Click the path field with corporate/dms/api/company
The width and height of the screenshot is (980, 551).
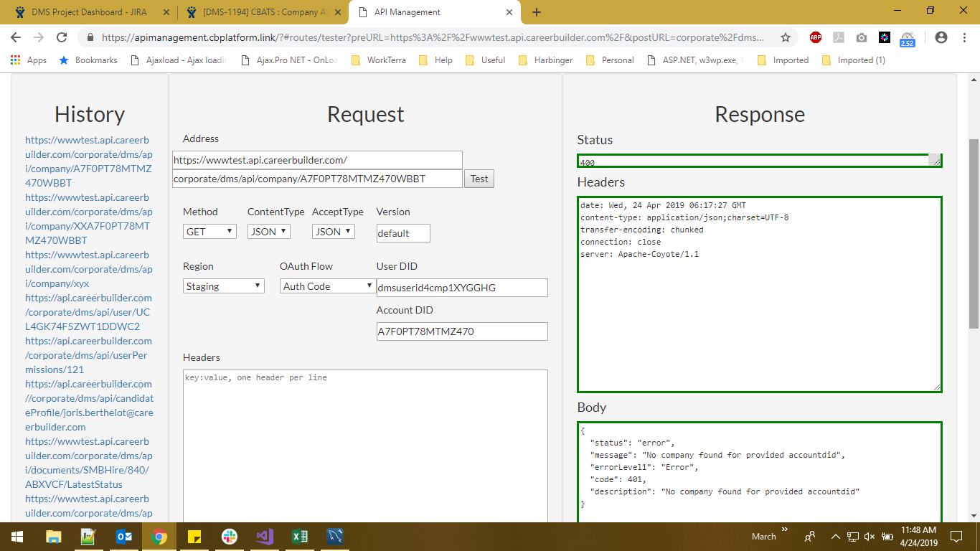(317, 179)
